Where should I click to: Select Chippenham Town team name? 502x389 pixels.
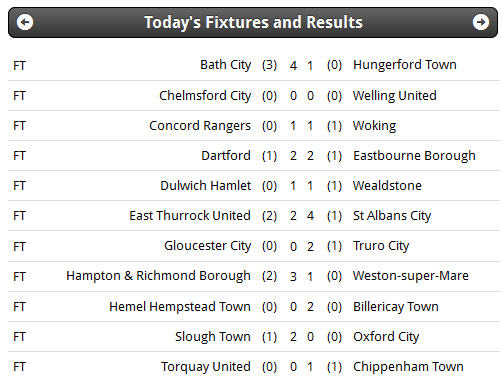pos(408,367)
